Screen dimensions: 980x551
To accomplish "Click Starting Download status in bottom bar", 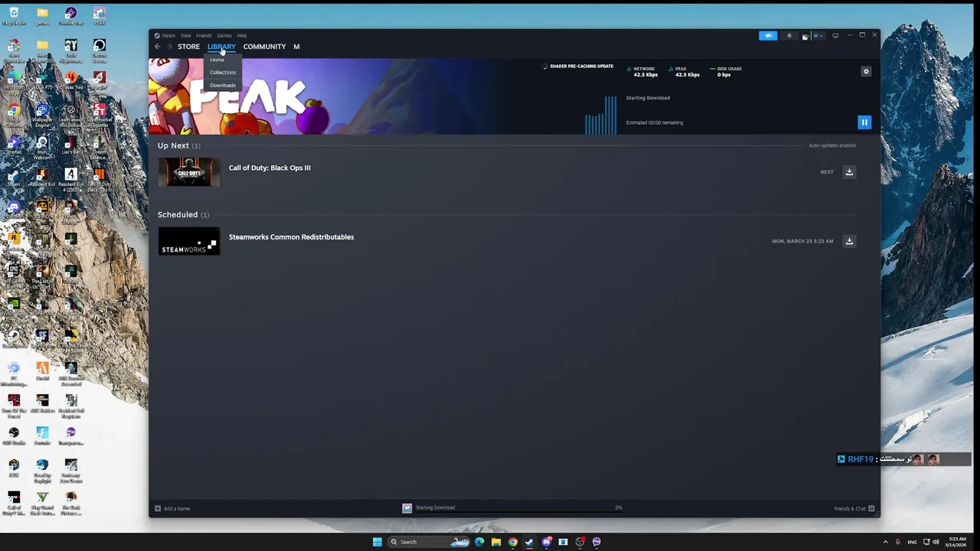I will pos(435,507).
